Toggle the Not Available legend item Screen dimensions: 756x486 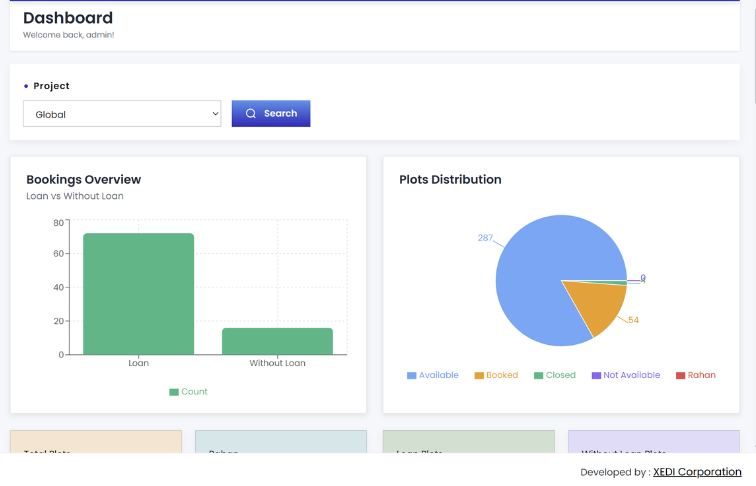626,375
